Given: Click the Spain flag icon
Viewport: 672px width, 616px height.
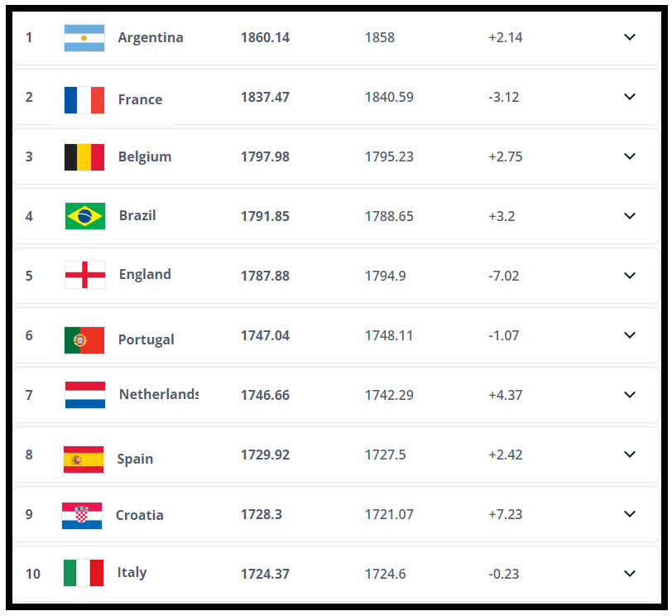Looking at the screenshot, I should pos(84,459).
